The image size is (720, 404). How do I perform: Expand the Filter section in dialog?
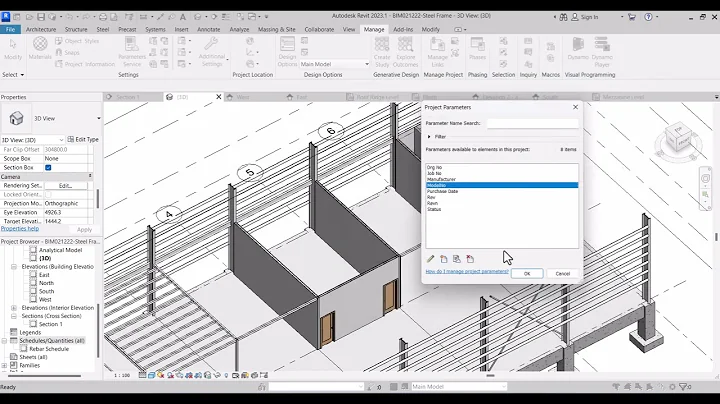click(429, 137)
